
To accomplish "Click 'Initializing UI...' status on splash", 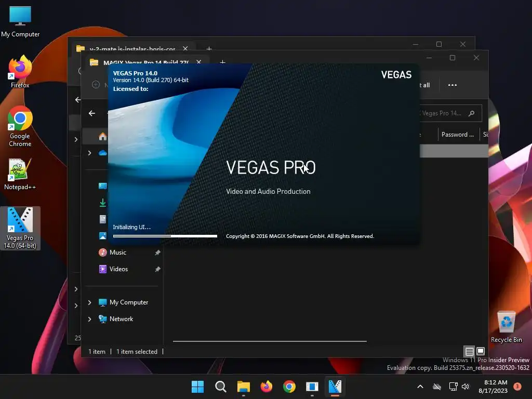I will (131, 227).
